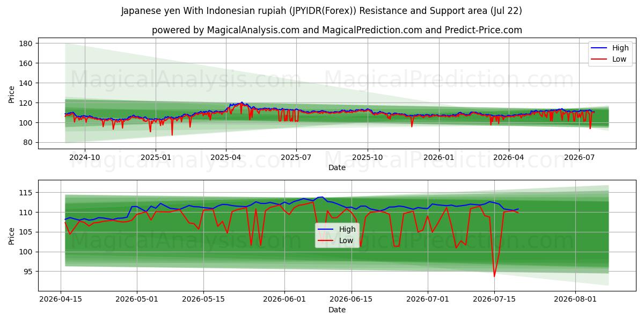Screen dimensions: 644x322
Task: Click the 2024-10 x-axis tick label
Action: [85, 157]
